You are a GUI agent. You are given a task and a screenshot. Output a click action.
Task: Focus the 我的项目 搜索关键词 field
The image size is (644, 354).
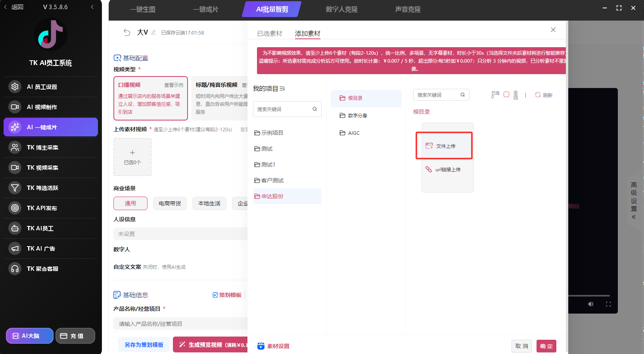(287, 109)
